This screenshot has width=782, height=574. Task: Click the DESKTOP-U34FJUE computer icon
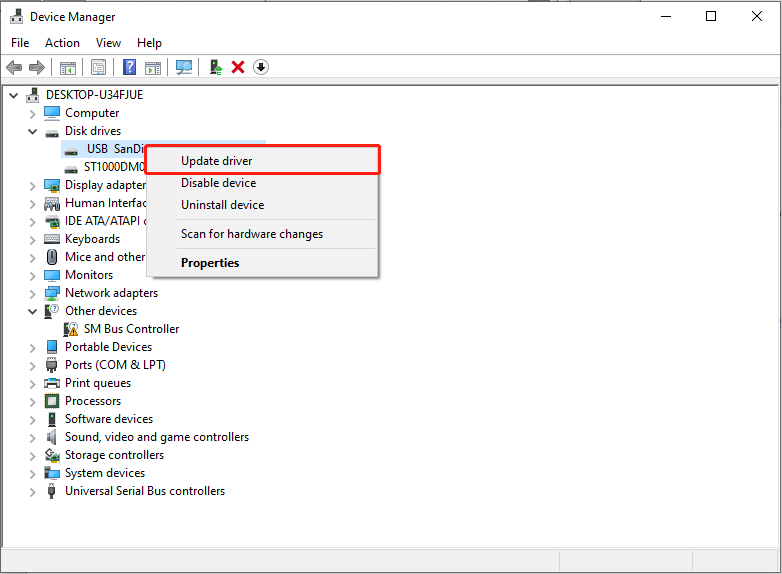pos(33,95)
